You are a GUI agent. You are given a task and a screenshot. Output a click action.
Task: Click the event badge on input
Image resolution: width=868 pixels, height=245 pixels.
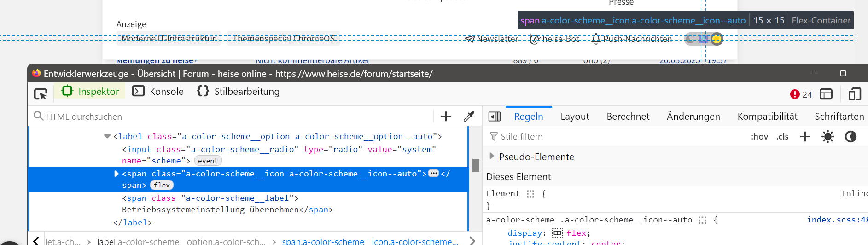pyautogui.click(x=208, y=161)
